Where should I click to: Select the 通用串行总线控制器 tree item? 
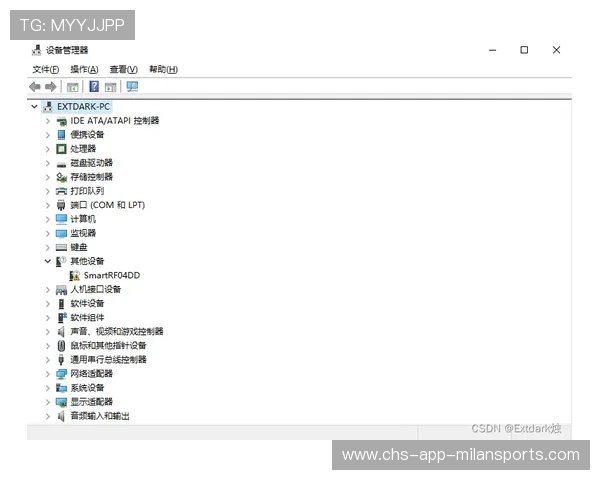pyautogui.click(x=108, y=359)
